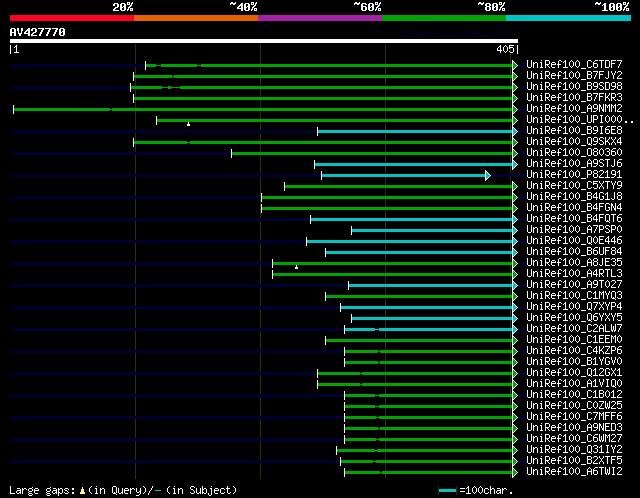
Task: Click the UniRef100_C0ZW25 label
Action: pyautogui.click(x=574, y=406)
